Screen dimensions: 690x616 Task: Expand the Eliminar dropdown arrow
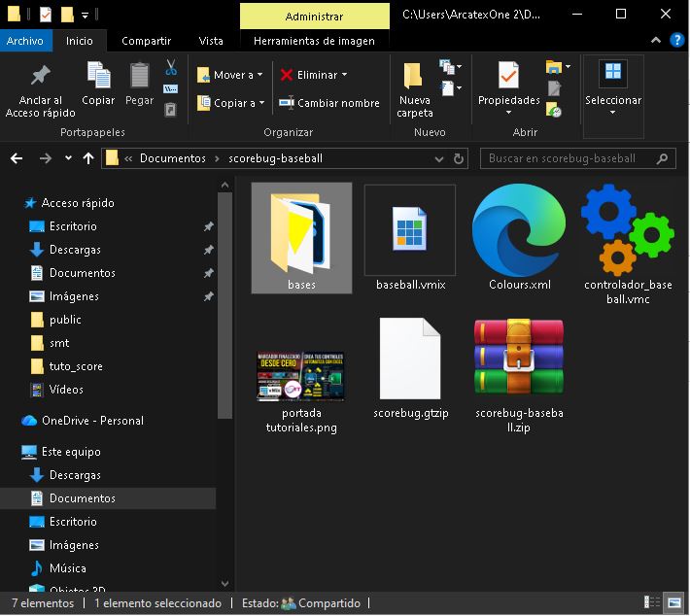click(345, 75)
